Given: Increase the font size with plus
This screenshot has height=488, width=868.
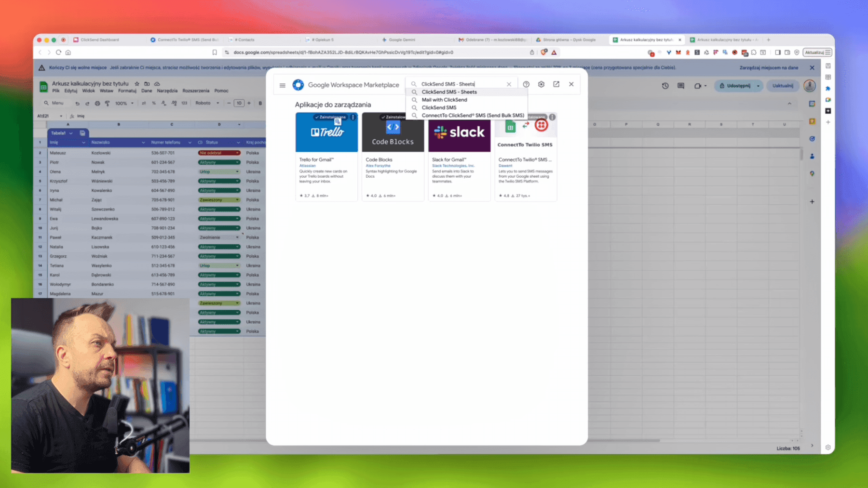Looking at the screenshot, I should click(x=249, y=103).
